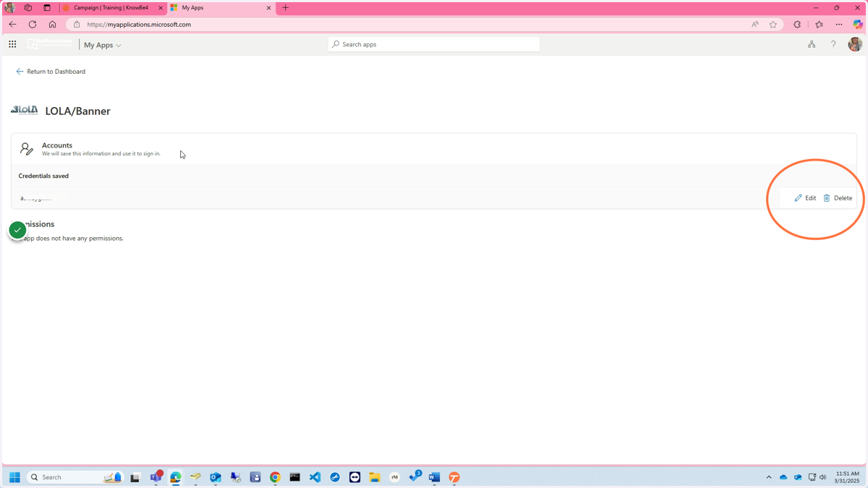The image size is (868, 488).
Task: Open Task View from taskbar
Action: [x=135, y=477]
